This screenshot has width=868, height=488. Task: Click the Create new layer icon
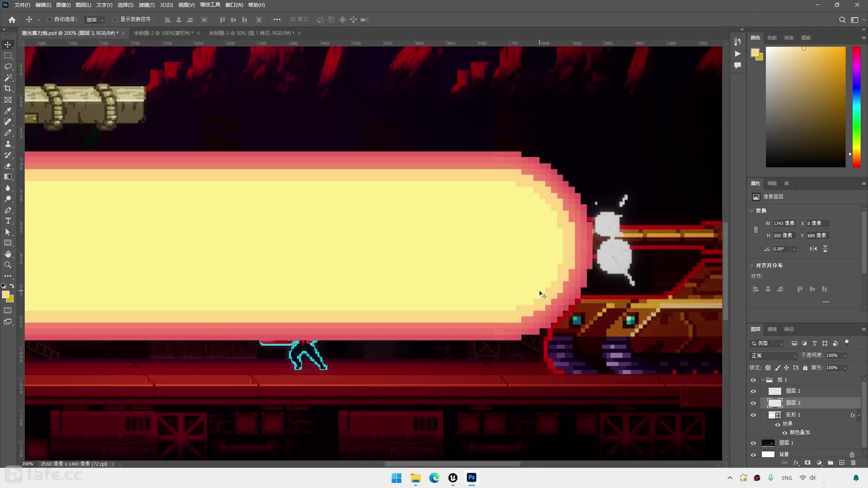(842, 463)
